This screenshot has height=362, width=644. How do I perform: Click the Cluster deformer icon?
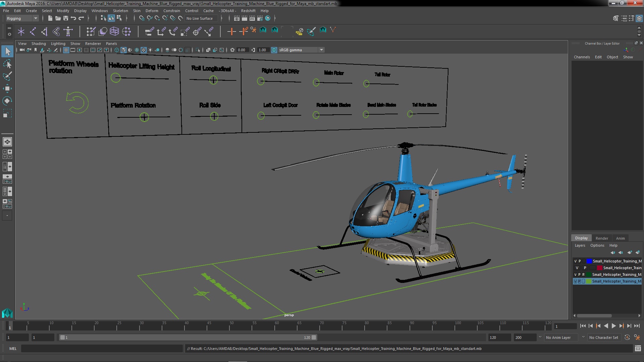[x=126, y=32]
